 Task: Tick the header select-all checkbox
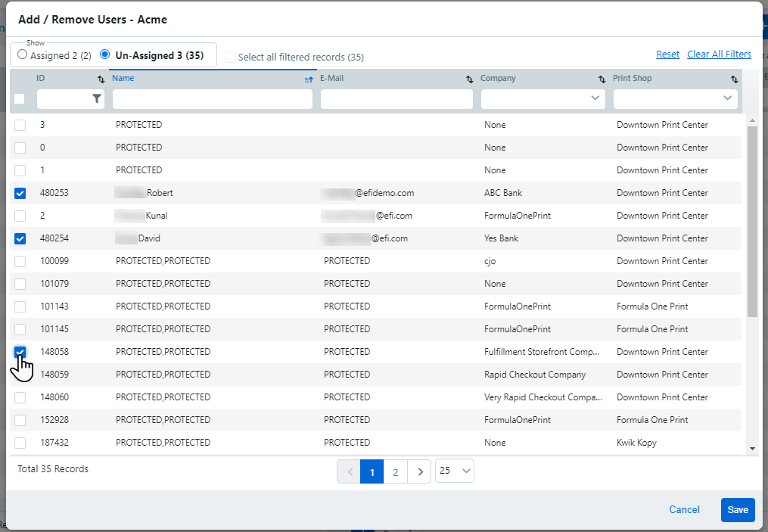click(20, 99)
